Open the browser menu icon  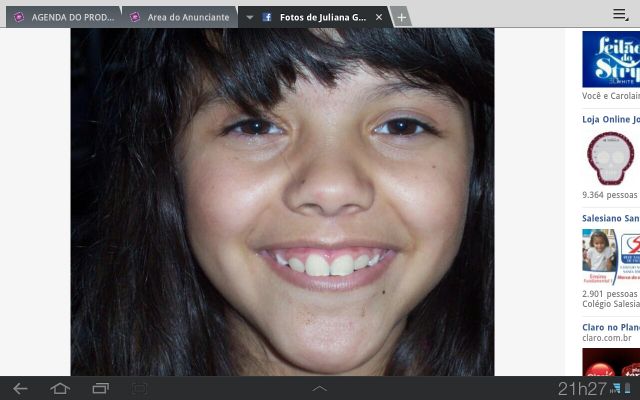(620, 14)
